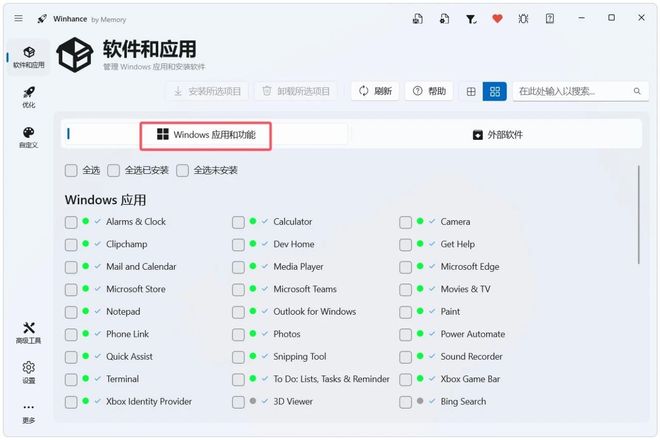Open the 高级工具 sidebar section

(29, 333)
